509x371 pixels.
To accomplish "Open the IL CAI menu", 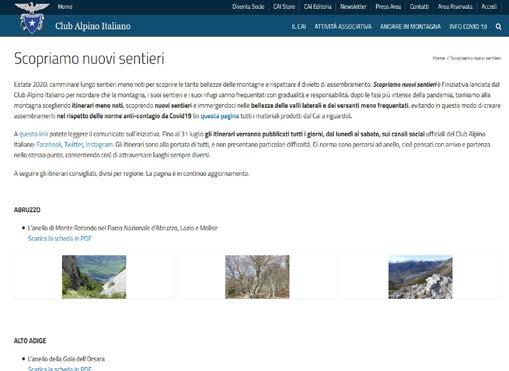I will [299, 27].
